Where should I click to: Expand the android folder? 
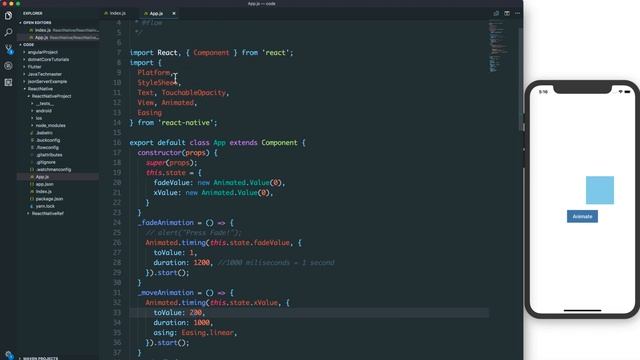pos(43,111)
